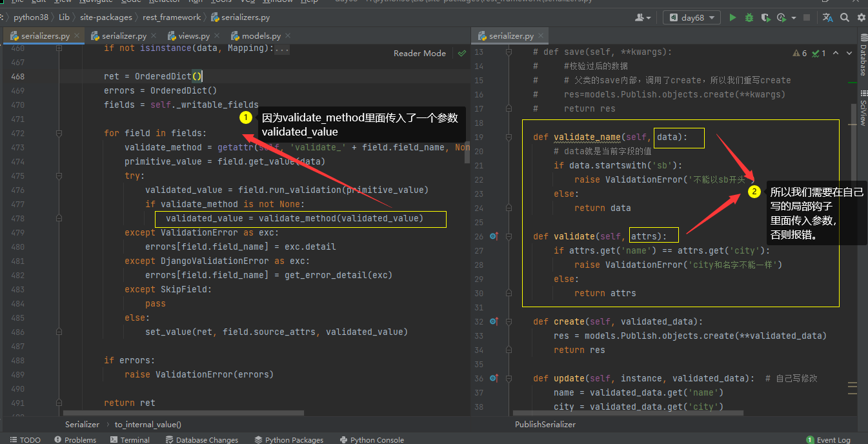868x444 pixels.
Task: Expand folded code at line 460
Action: coord(59,48)
